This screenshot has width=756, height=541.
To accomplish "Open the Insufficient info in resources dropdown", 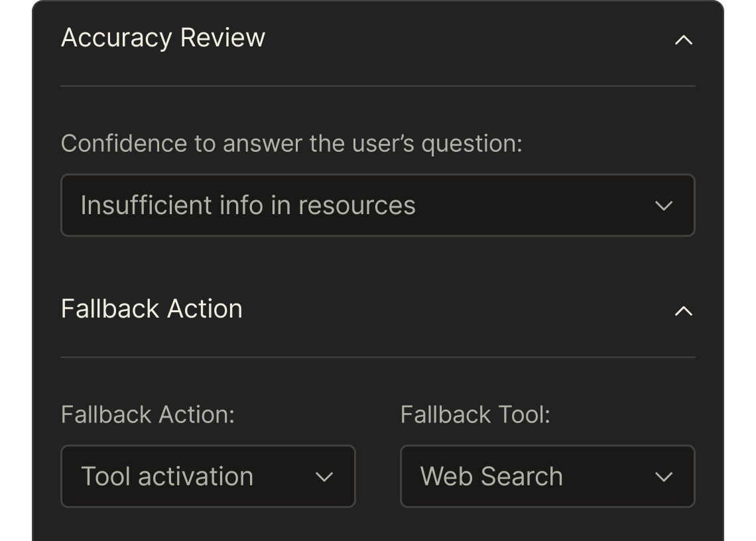I will [378, 206].
